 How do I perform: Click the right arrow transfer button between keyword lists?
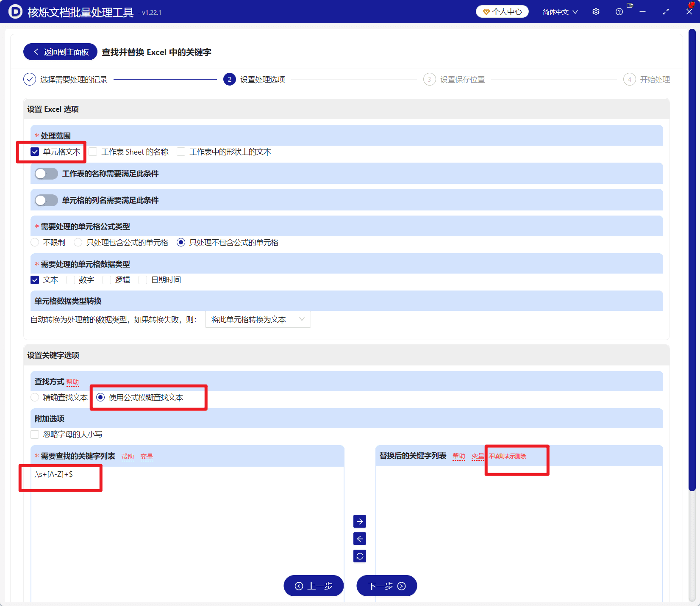point(359,521)
